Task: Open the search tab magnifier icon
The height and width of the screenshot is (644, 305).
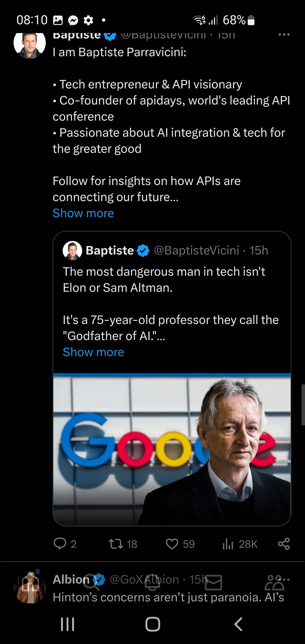Action: pos(91,582)
